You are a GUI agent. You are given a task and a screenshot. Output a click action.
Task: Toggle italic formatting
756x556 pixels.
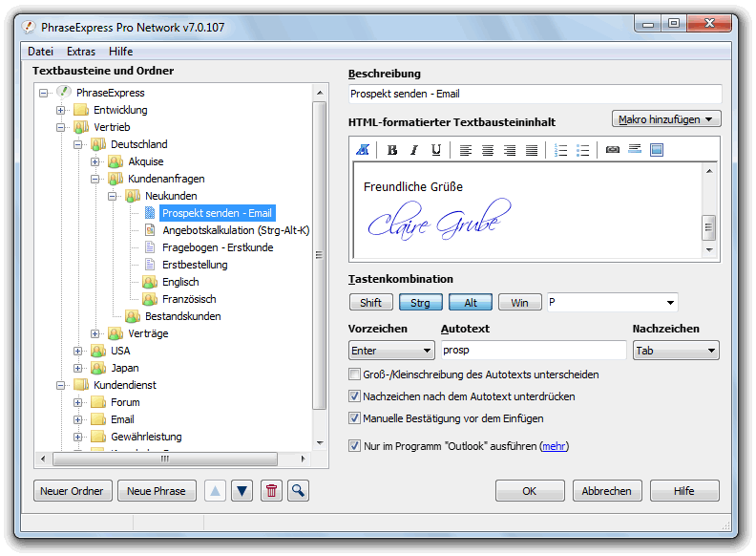pos(414,150)
